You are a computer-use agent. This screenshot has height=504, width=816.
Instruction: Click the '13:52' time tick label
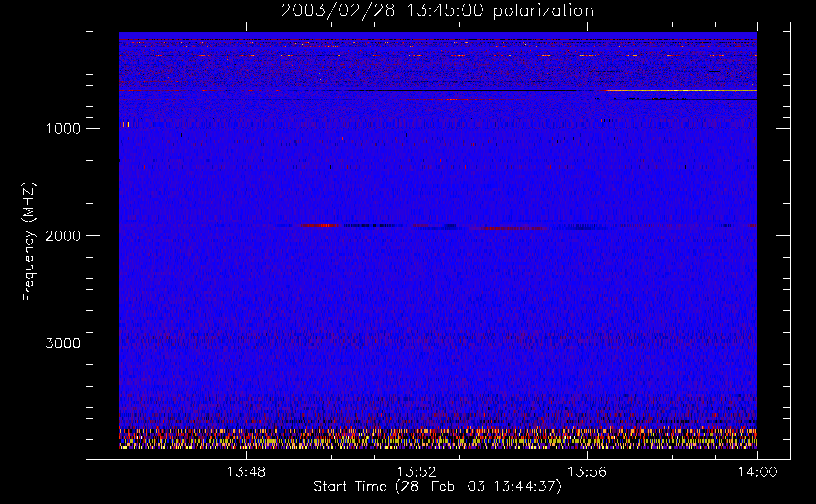pos(417,472)
